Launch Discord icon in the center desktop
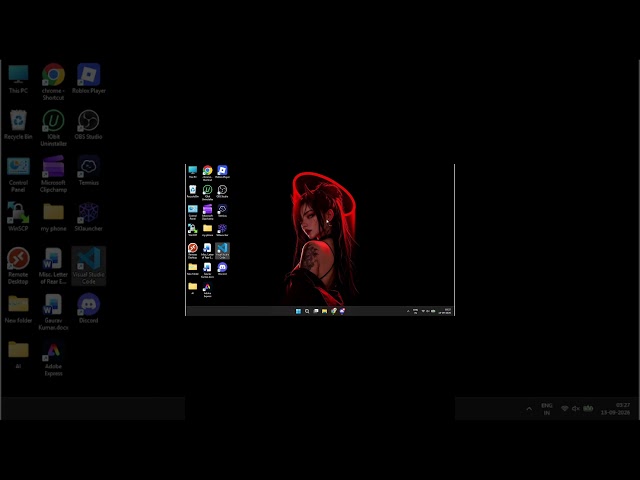 pyautogui.click(x=222, y=269)
